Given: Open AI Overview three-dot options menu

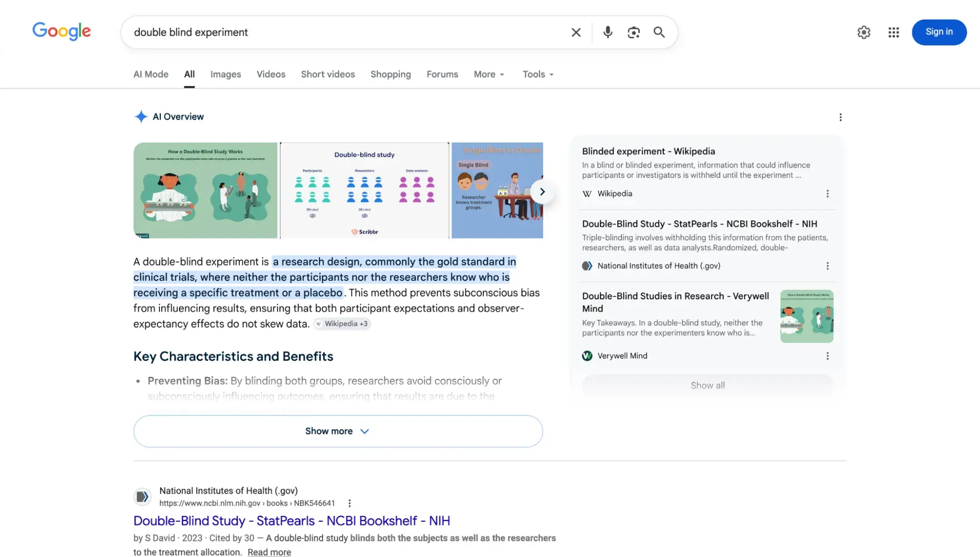Looking at the screenshot, I should point(840,117).
